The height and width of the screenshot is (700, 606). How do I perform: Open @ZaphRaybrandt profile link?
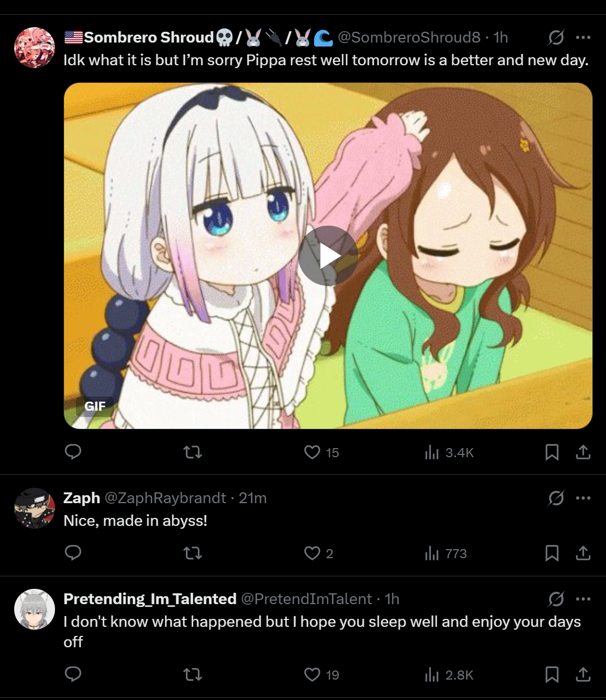point(165,498)
